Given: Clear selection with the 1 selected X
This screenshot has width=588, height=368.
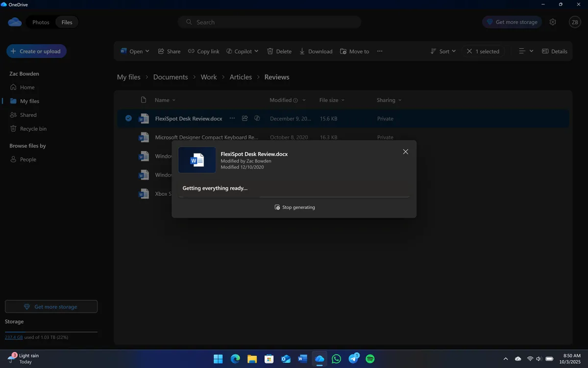Looking at the screenshot, I should click(x=469, y=52).
